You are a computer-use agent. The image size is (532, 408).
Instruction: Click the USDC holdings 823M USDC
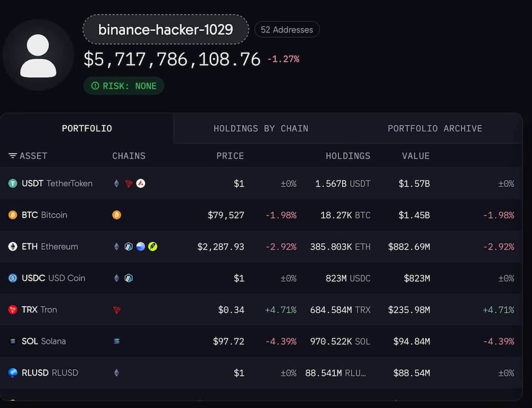coord(348,278)
